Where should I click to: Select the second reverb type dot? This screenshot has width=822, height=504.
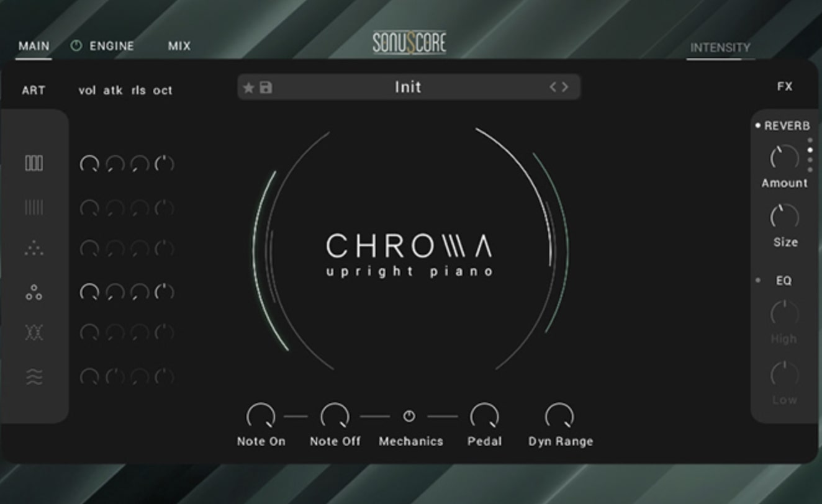(810, 150)
